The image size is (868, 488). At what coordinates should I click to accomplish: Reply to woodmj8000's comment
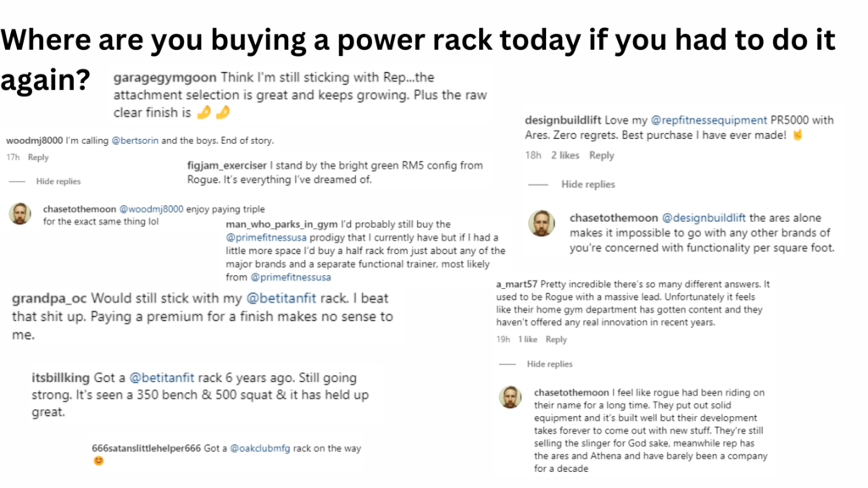[38, 158]
